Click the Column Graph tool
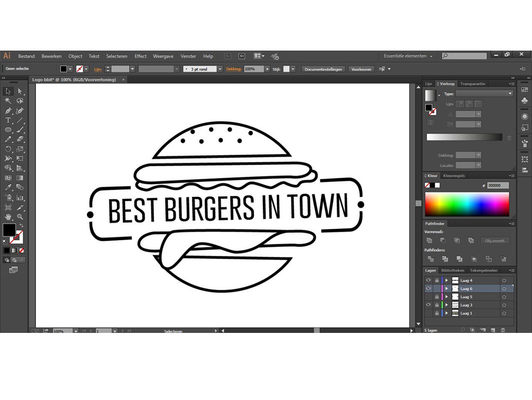This screenshot has width=532, height=400. pos(20,197)
